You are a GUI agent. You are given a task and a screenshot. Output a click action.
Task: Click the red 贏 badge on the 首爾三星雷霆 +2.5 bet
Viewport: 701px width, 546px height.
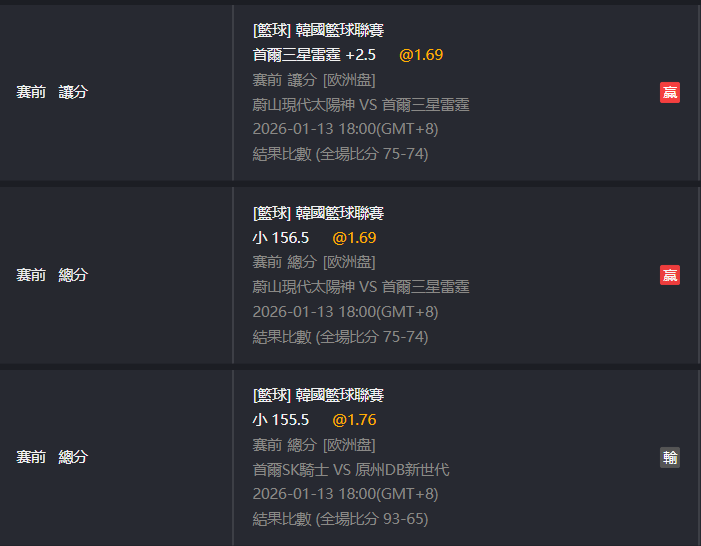coord(670,93)
